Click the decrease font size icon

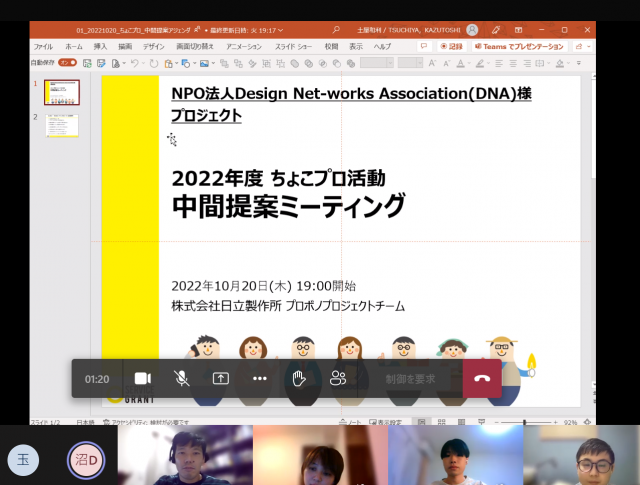(447, 63)
